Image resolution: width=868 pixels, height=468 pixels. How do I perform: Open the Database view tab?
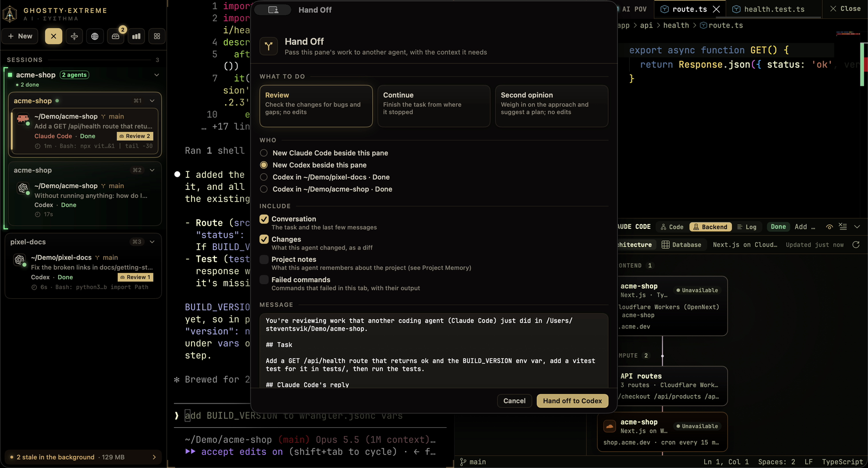click(681, 245)
